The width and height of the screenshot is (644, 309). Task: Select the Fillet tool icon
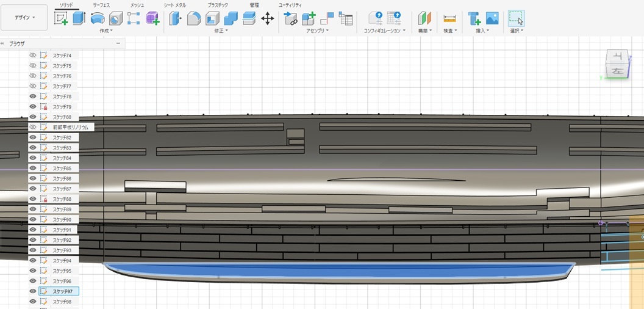tap(194, 19)
